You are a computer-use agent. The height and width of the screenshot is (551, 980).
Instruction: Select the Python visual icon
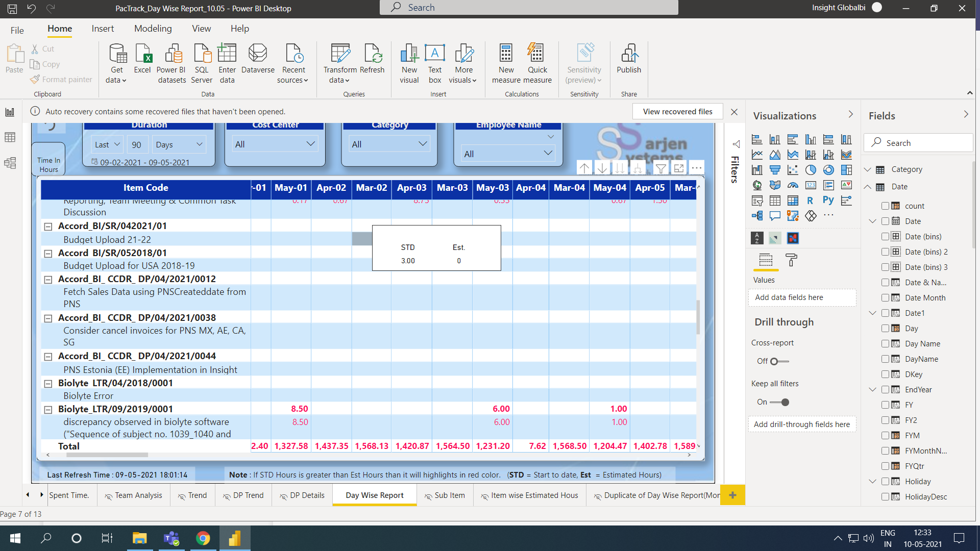pos(828,201)
